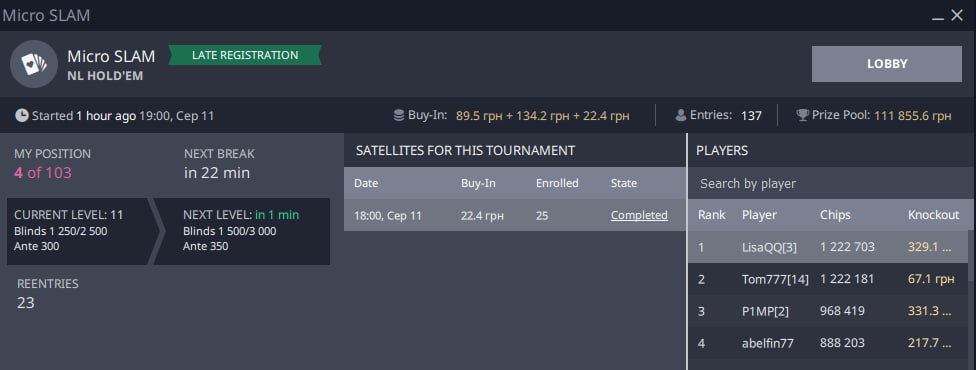976x370 pixels.
Task: Close the Micro SLAM window
Action: pyautogui.click(x=957, y=16)
